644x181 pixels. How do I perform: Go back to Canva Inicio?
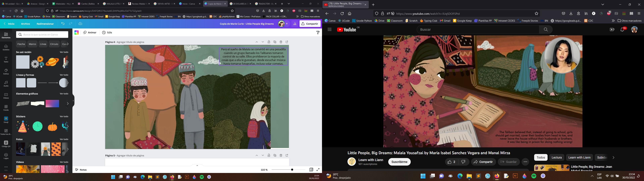point(9,24)
